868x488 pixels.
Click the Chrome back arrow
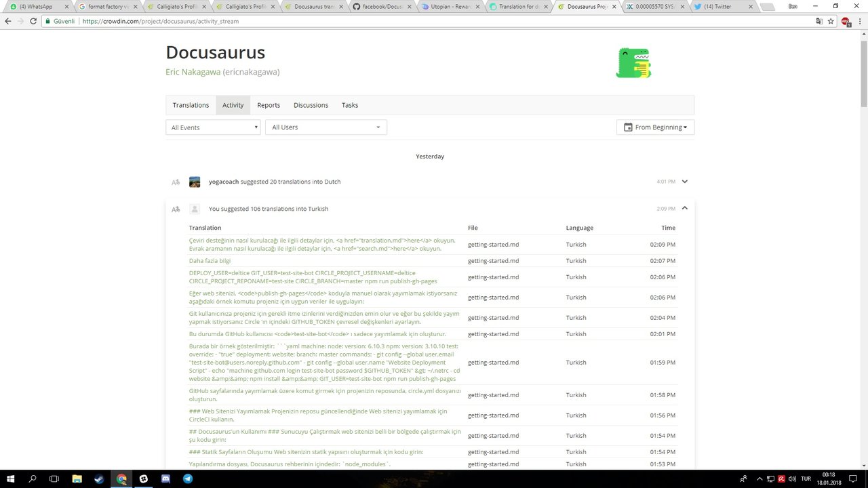[x=8, y=21]
